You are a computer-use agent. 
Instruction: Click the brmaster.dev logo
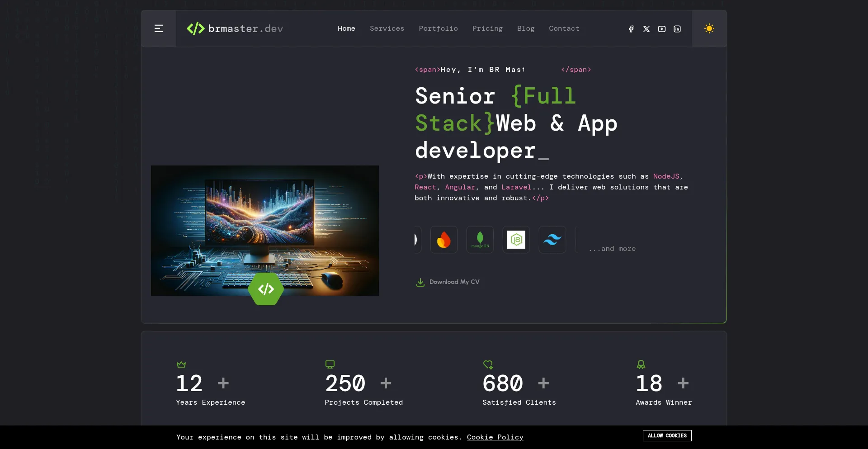pyautogui.click(x=235, y=28)
